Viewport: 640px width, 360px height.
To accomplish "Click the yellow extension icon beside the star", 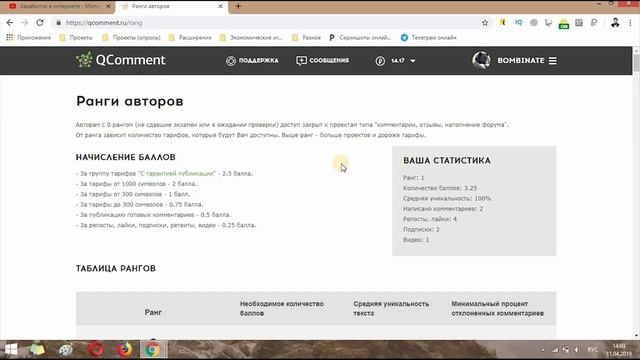I will tap(502, 23).
